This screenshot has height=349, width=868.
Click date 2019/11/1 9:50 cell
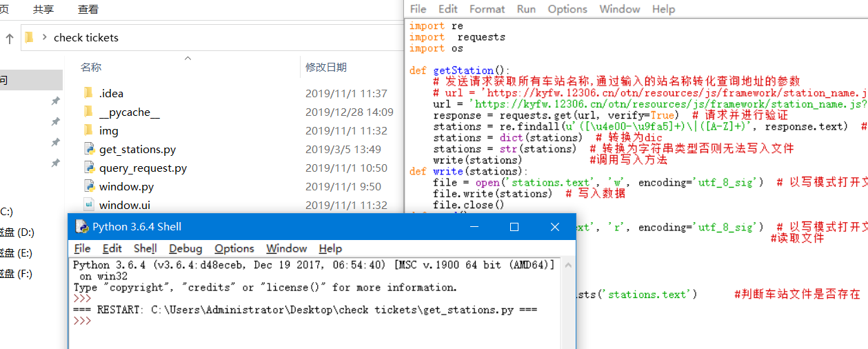[x=343, y=186]
